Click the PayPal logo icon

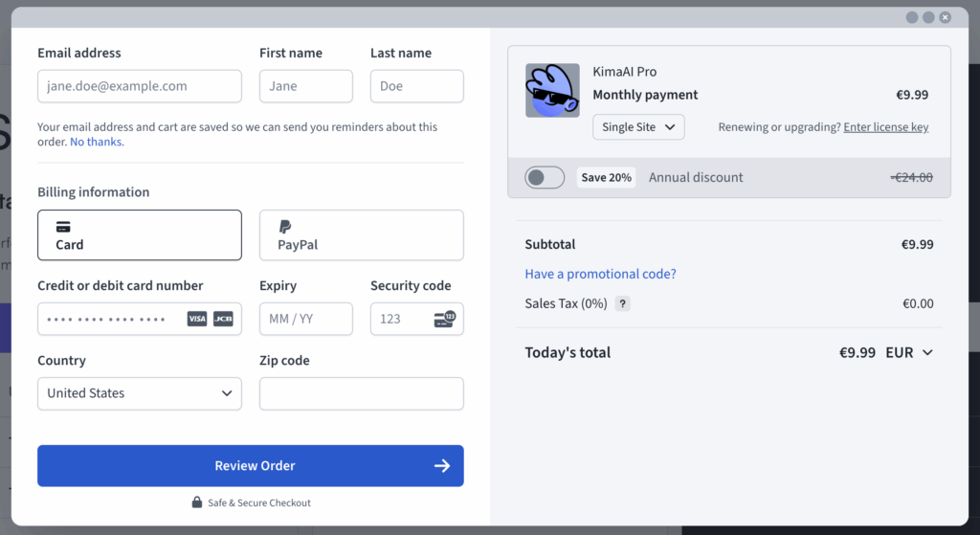[x=285, y=227]
